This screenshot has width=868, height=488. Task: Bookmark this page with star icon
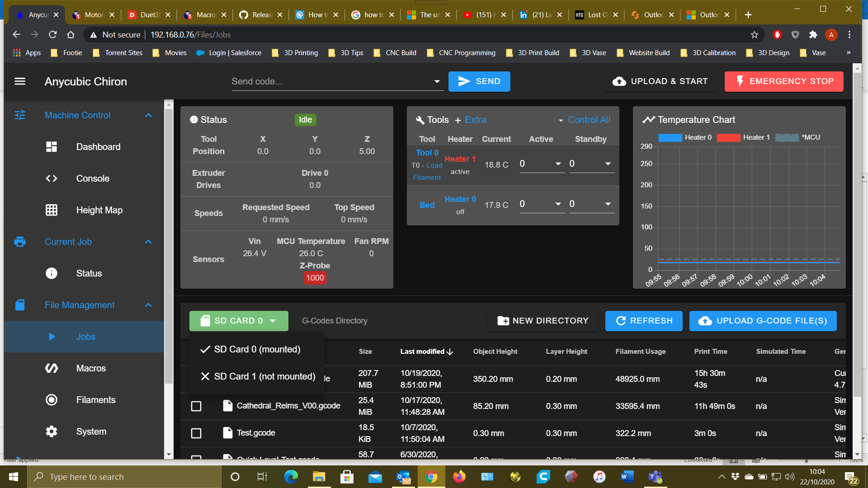755,35
